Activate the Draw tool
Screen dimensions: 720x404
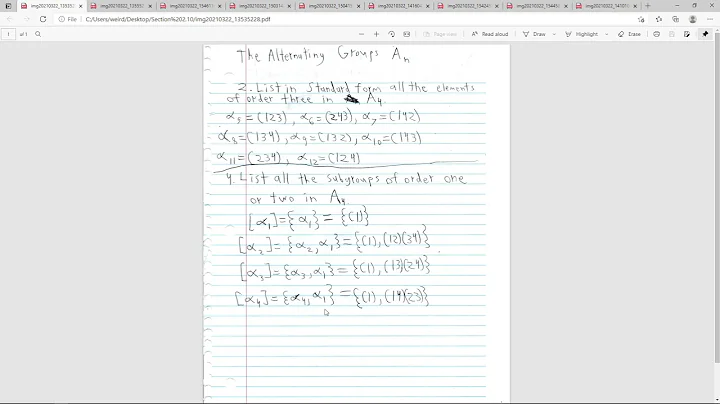pos(534,34)
